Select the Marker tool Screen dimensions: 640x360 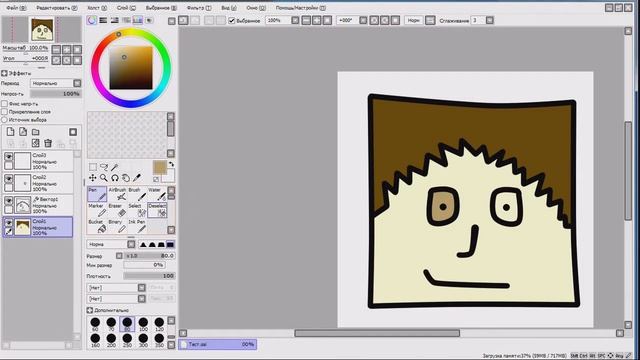[97, 210]
